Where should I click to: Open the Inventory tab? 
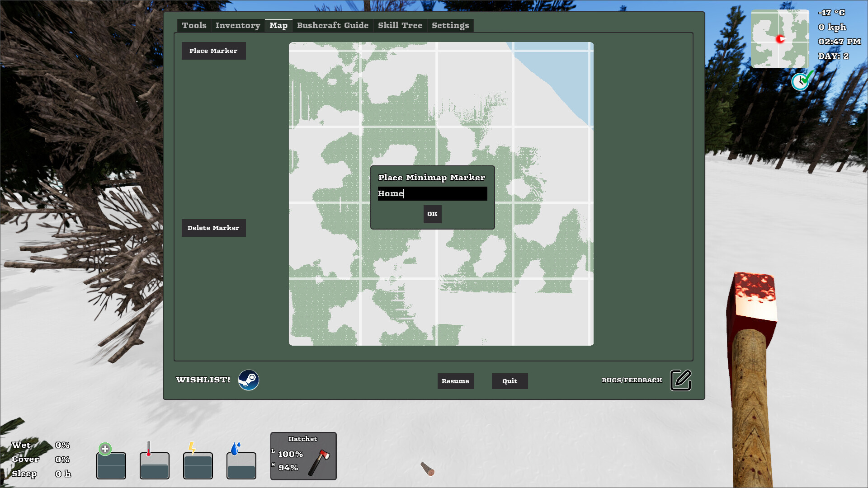(x=237, y=25)
